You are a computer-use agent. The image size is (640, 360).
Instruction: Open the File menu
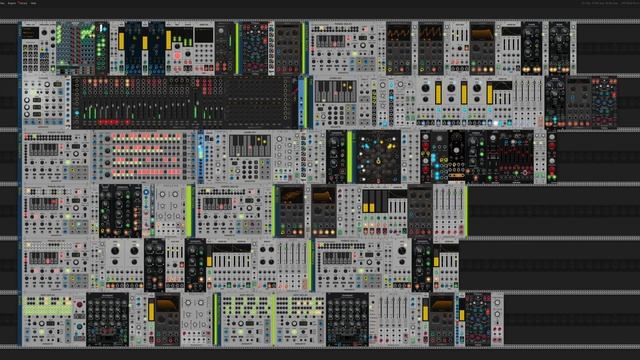point(2,3)
